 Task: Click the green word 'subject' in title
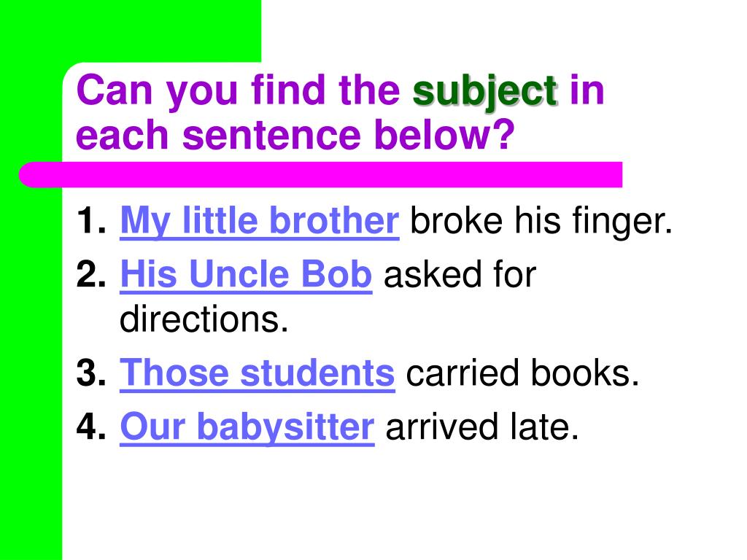pos(484,93)
